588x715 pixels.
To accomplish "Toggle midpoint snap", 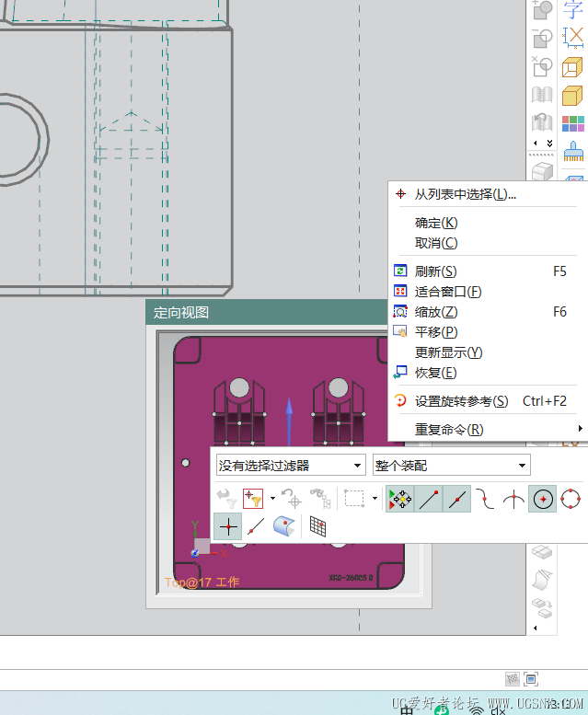I will (x=456, y=499).
